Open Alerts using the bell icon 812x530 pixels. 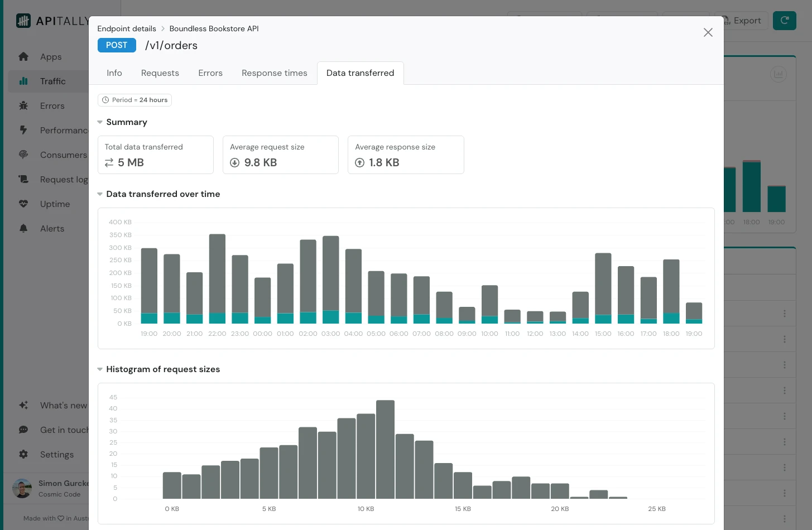pyautogui.click(x=23, y=228)
